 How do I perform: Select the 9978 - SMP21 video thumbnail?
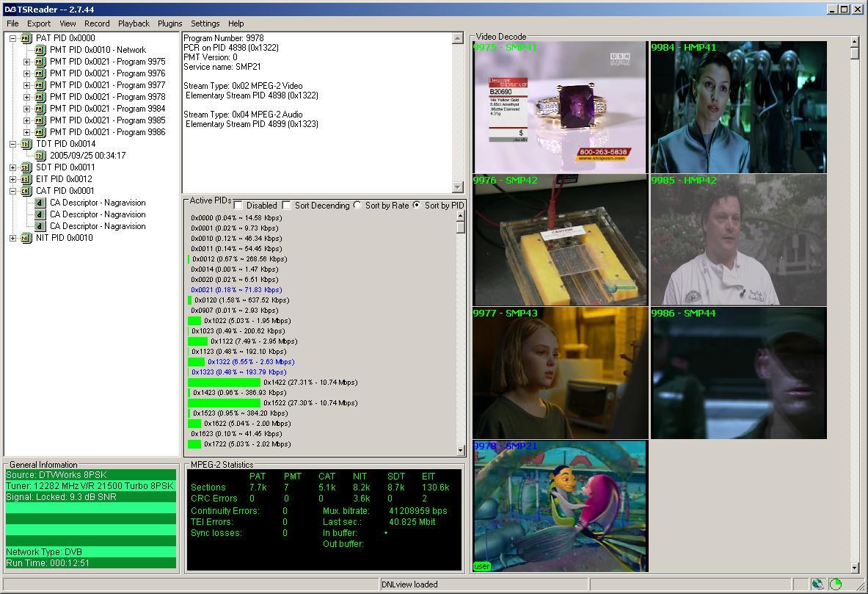click(561, 506)
